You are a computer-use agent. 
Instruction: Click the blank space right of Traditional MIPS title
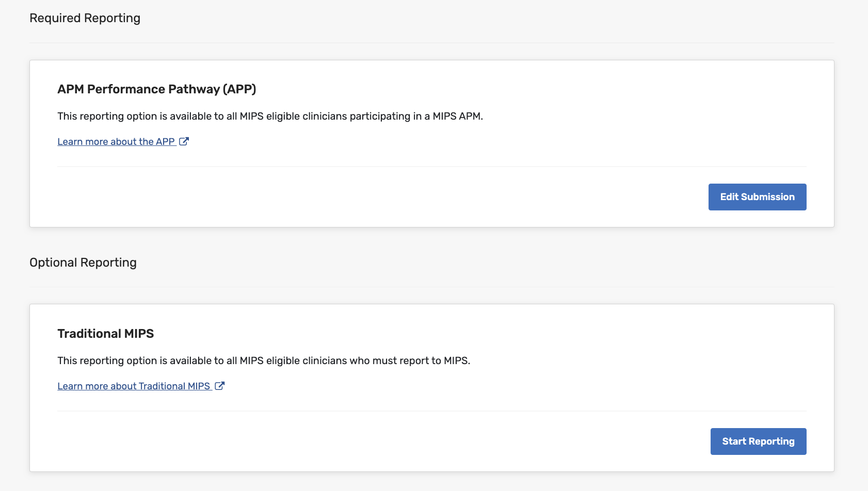pyautogui.click(x=464, y=334)
